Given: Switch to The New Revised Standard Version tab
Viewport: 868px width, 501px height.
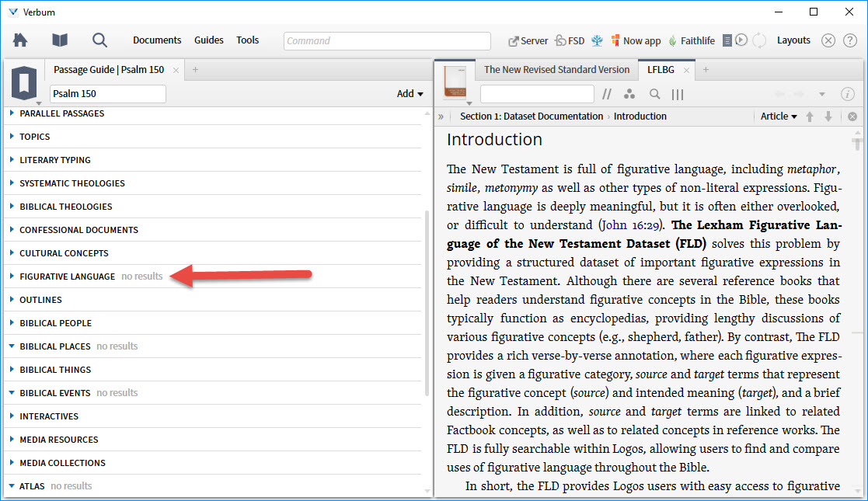Looking at the screenshot, I should pos(556,70).
